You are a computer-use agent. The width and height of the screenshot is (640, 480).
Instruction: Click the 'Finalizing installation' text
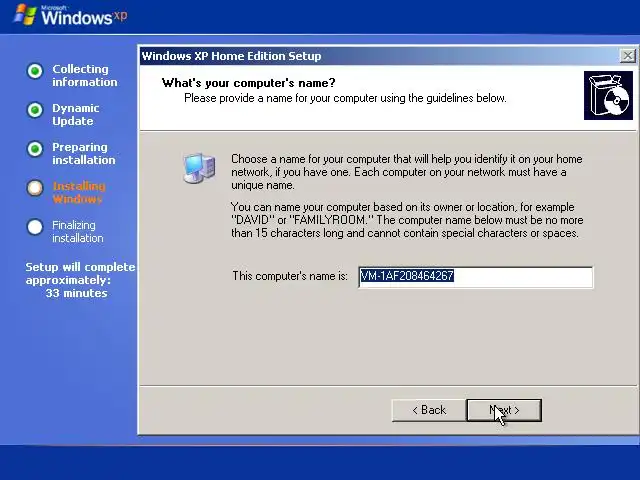coord(78,231)
